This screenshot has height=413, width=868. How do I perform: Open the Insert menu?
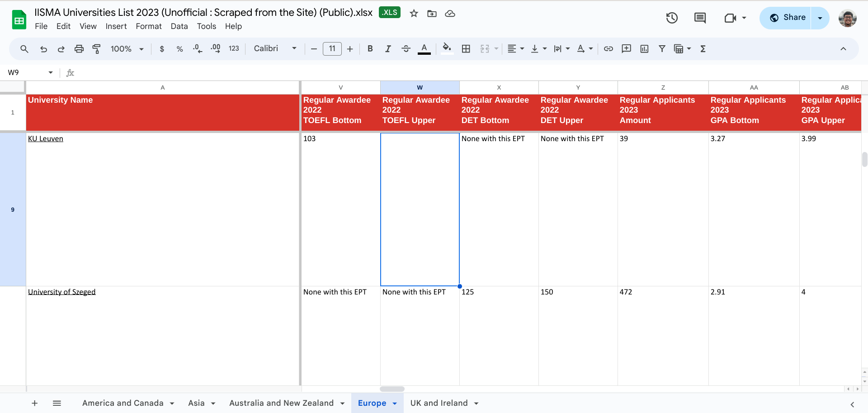click(x=116, y=26)
